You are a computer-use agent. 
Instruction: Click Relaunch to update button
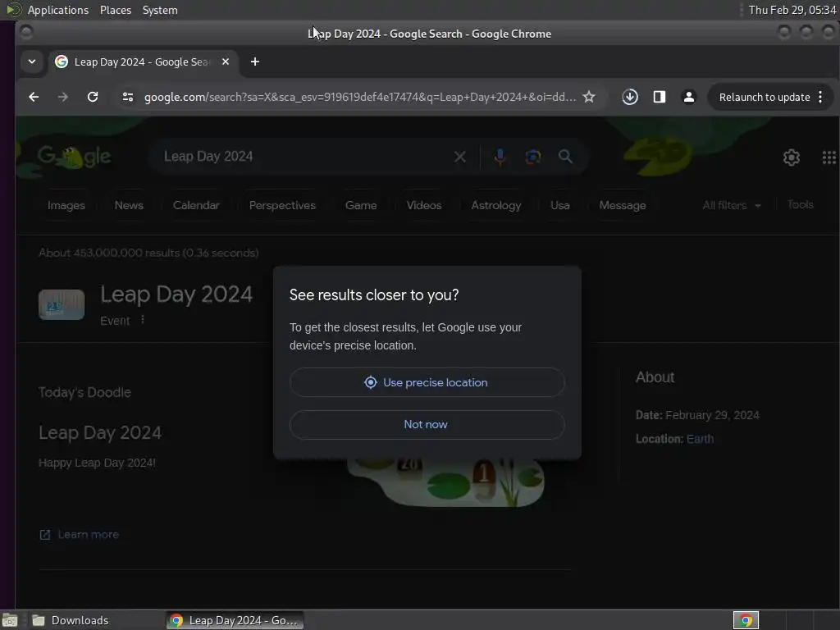(765, 97)
